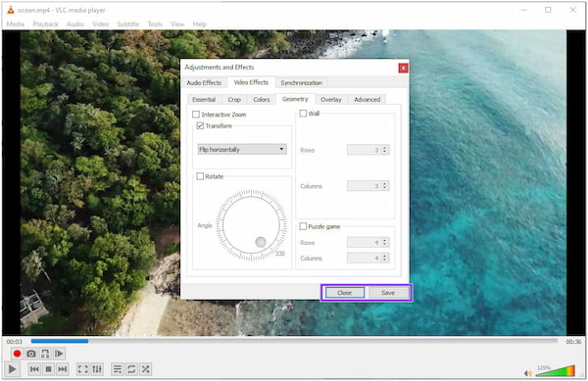Screen dimensions: 588x381
Task: Click remaining time 00:36 label
Action: [x=573, y=341]
